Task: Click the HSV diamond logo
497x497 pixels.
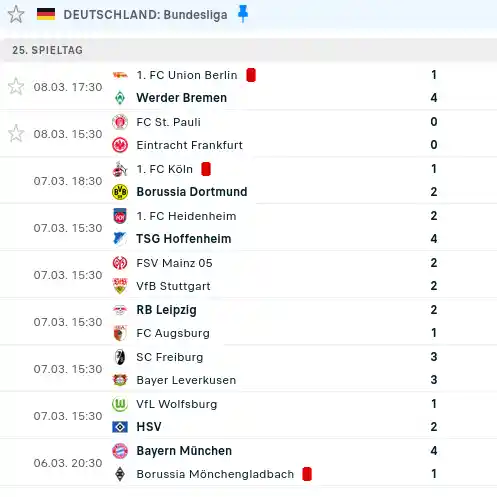Action: pos(120,427)
